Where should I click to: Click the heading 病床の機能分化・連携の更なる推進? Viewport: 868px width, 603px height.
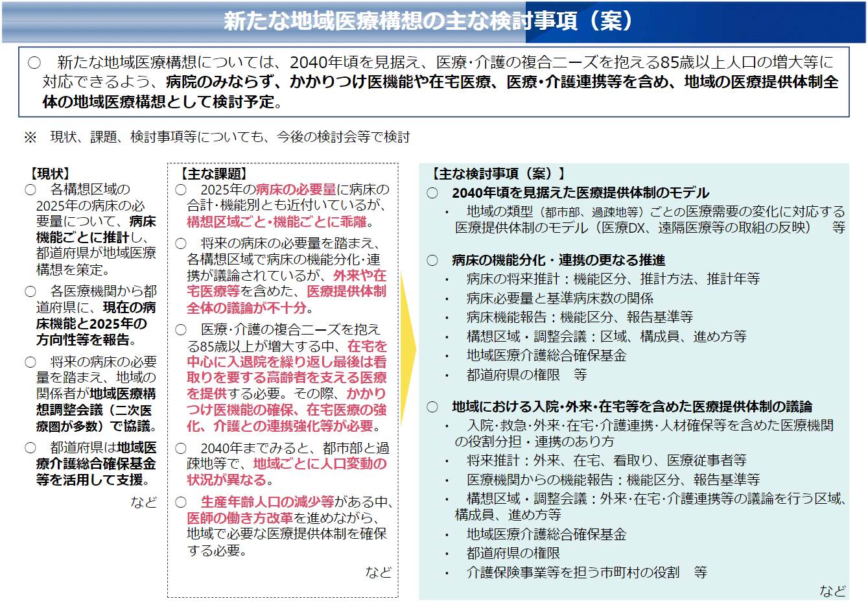(x=558, y=260)
